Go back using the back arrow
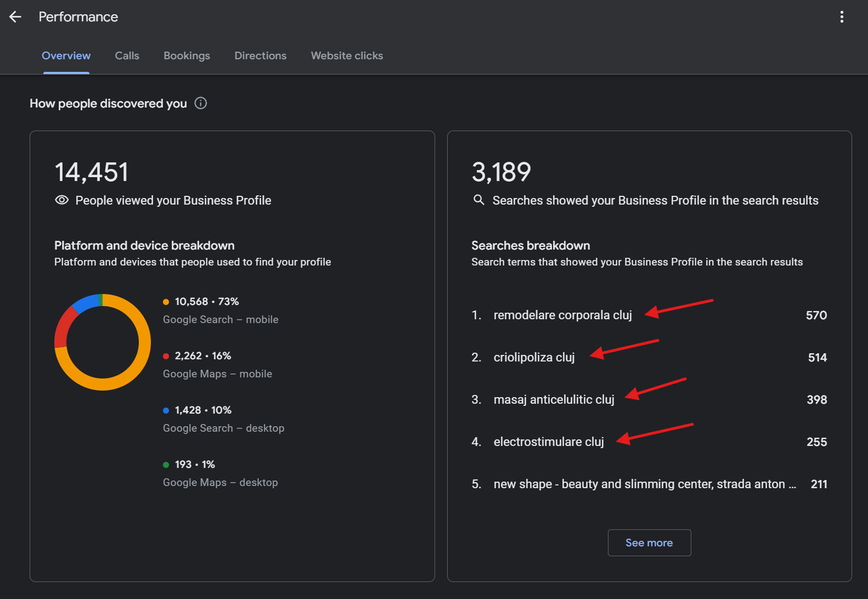The width and height of the screenshot is (868, 599). pos(15,17)
